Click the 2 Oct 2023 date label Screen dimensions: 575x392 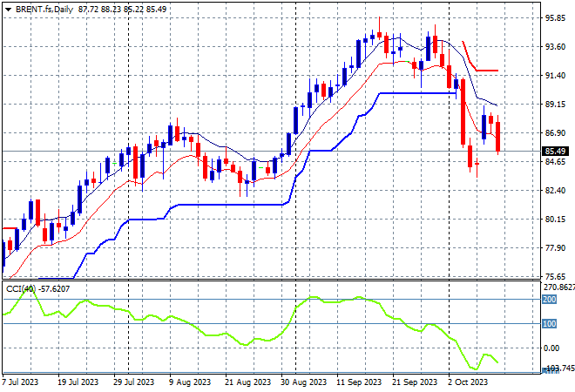[x=469, y=382]
